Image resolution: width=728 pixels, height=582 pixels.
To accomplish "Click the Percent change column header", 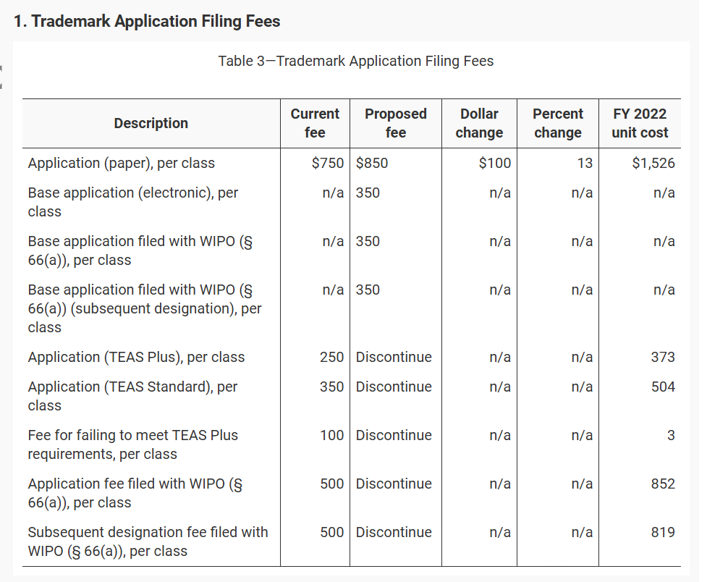I will tap(557, 123).
